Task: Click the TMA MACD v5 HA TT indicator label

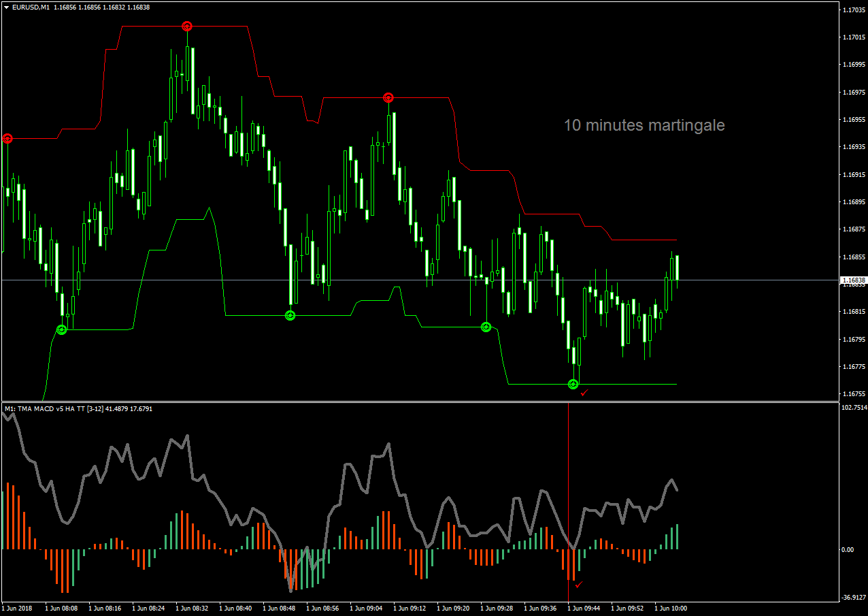Action: [x=78, y=408]
